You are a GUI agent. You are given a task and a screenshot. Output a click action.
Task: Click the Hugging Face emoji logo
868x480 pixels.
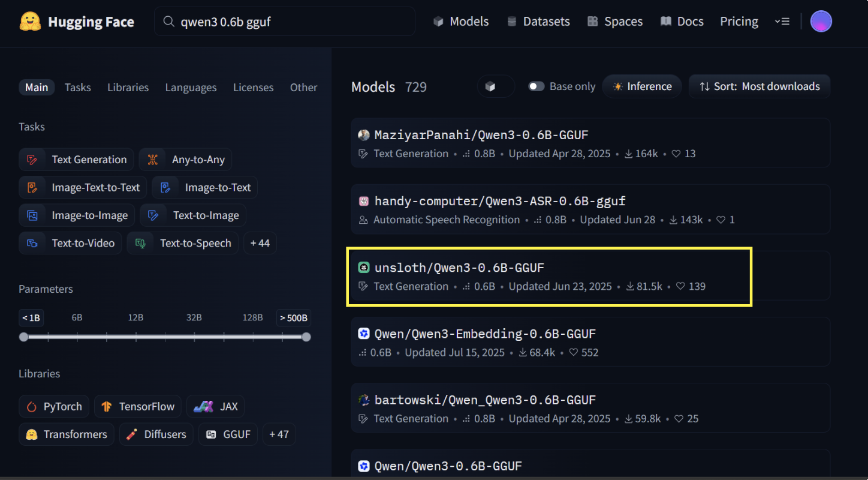(x=30, y=22)
